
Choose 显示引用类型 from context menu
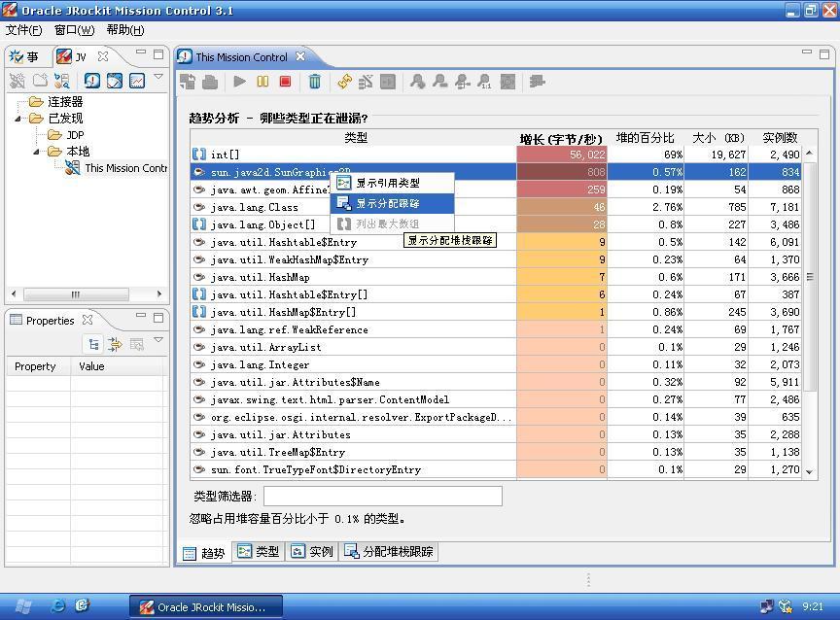[x=392, y=183]
